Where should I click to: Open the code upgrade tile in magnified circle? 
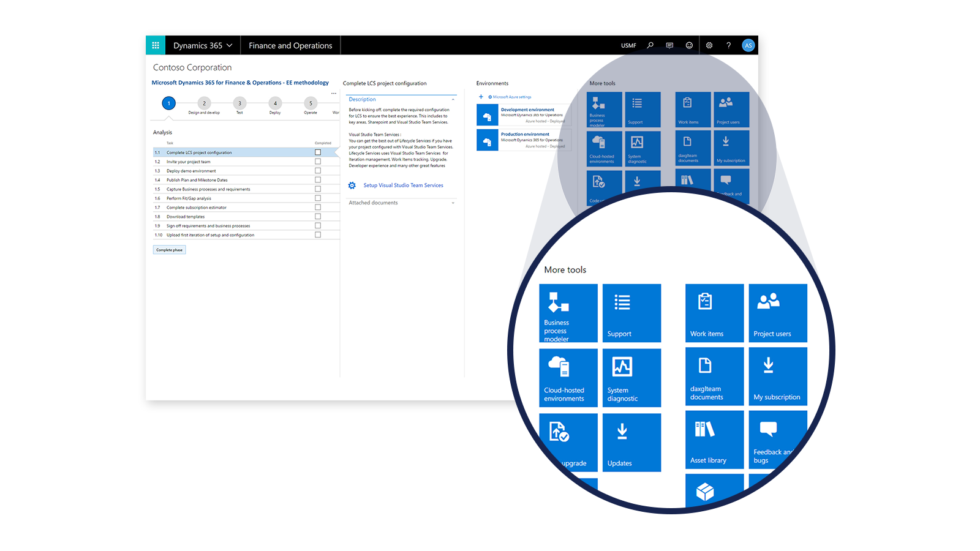568,443
